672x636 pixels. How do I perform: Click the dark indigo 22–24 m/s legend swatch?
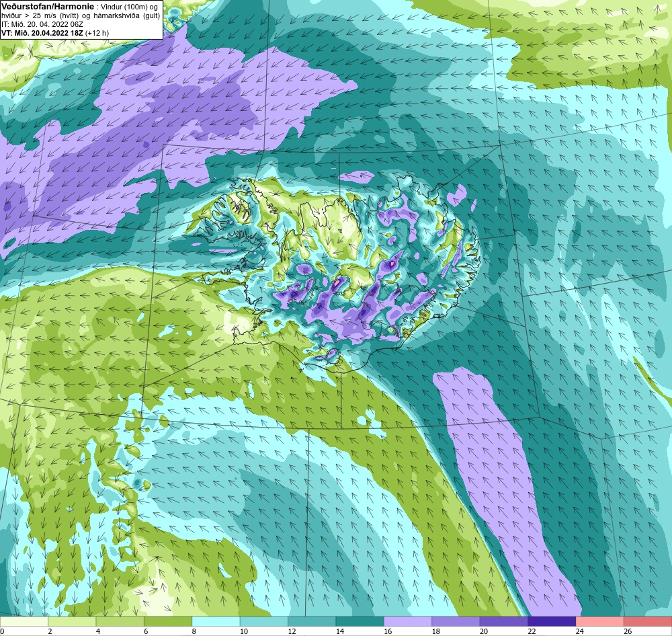(552, 621)
